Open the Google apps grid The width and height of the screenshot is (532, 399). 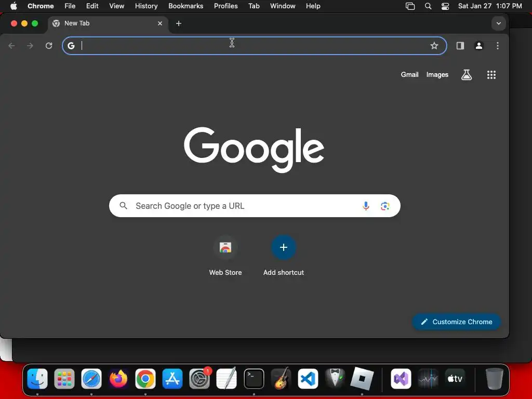[x=491, y=75]
